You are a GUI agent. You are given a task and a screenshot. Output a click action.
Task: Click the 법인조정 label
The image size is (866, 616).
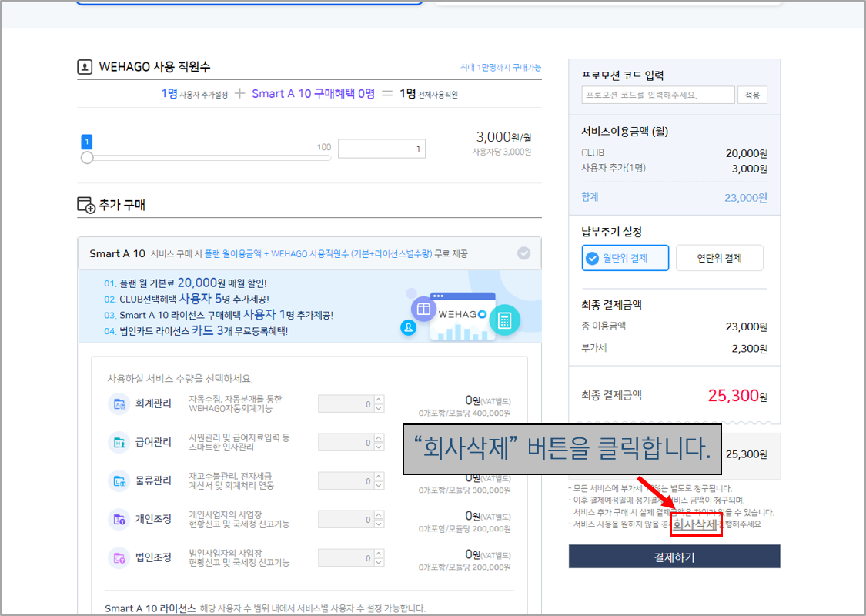coord(153,557)
